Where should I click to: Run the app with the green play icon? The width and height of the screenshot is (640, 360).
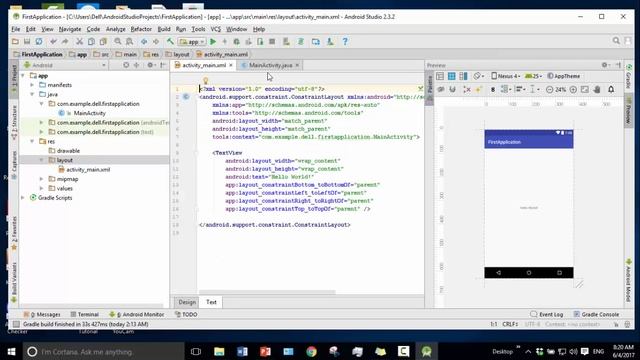[x=213, y=42]
